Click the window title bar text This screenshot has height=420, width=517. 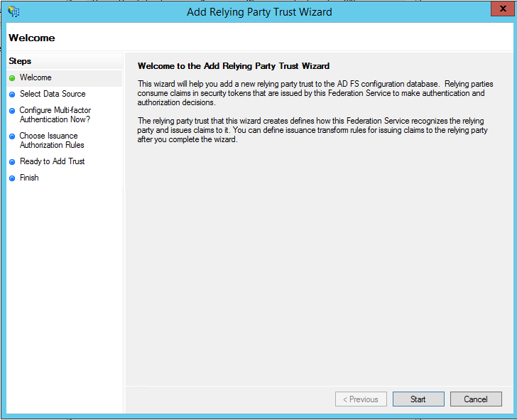[x=259, y=12]
